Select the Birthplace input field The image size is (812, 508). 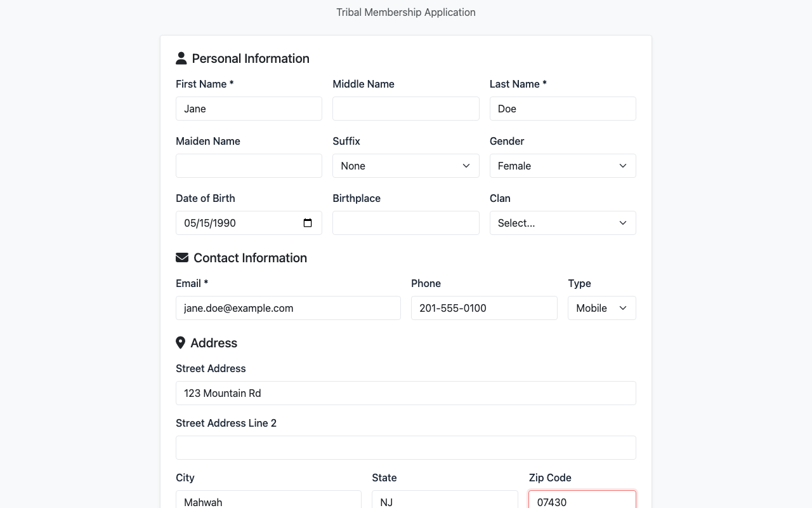405,223
